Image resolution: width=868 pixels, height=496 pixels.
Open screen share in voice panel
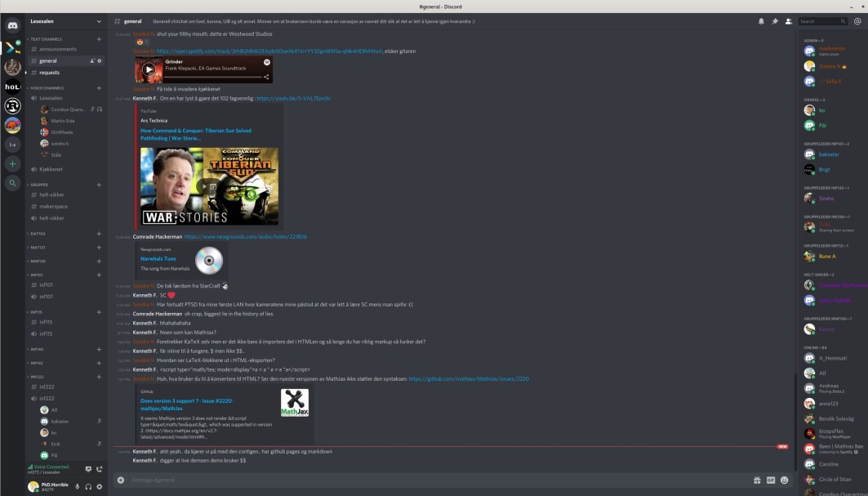[88, 469]
